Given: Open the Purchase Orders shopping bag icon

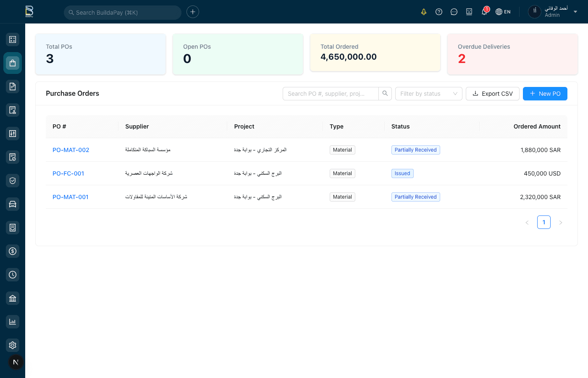Looking at the screenshot, I should [13, 63].
